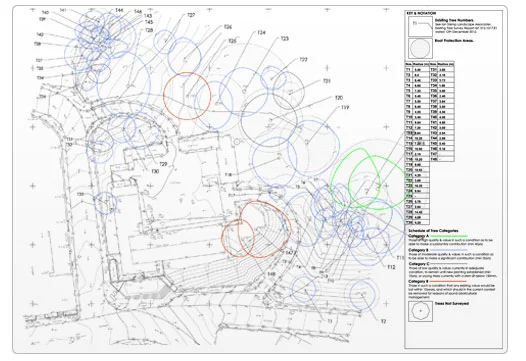The image size is (526, 361).
Task: Click the T2 tree label at bottom
Action: tap(383, 321)
